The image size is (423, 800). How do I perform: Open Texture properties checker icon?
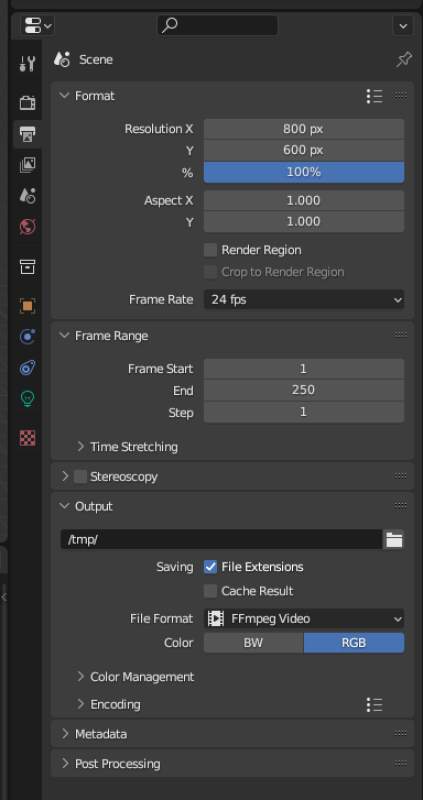click(x=28, y=438)
